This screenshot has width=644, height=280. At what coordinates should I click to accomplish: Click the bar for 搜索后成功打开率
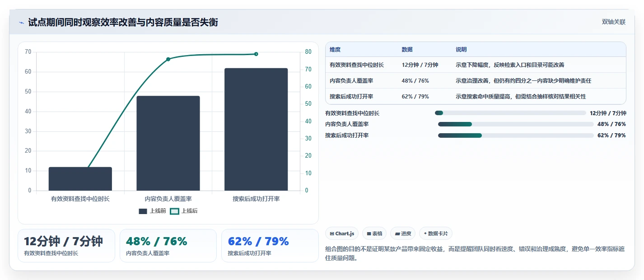(256, 129)
